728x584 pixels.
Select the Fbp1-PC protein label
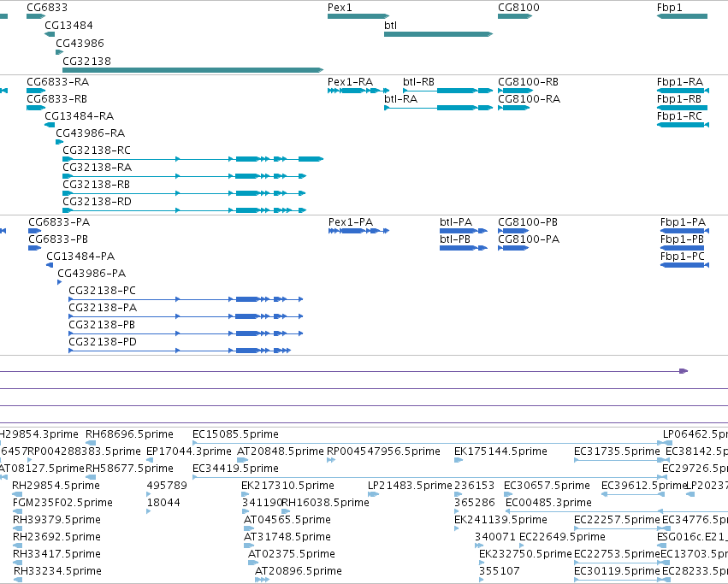tap(683, 257)
